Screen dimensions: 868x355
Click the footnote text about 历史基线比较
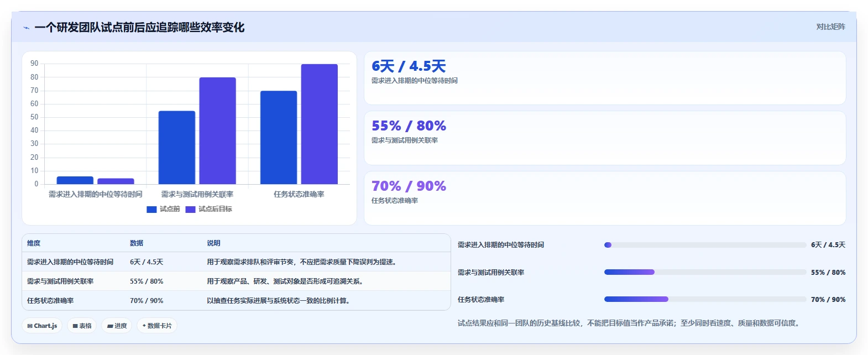click(629, 323)
